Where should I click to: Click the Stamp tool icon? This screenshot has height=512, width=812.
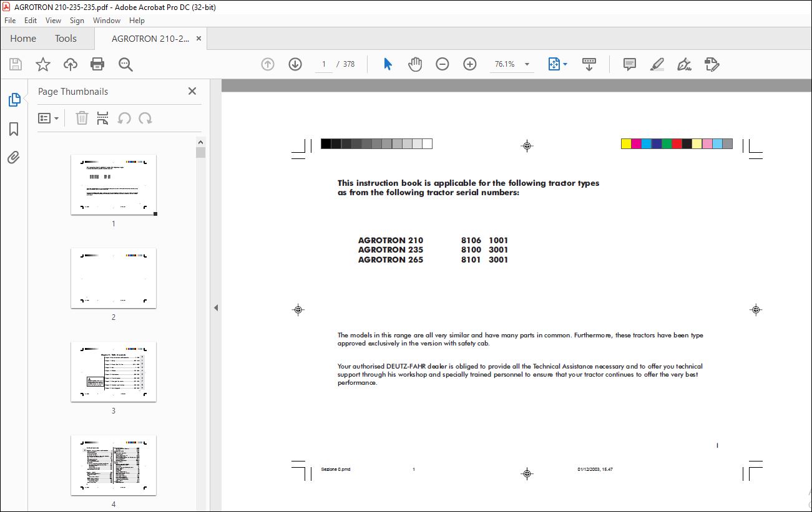[x=712, y=64]
